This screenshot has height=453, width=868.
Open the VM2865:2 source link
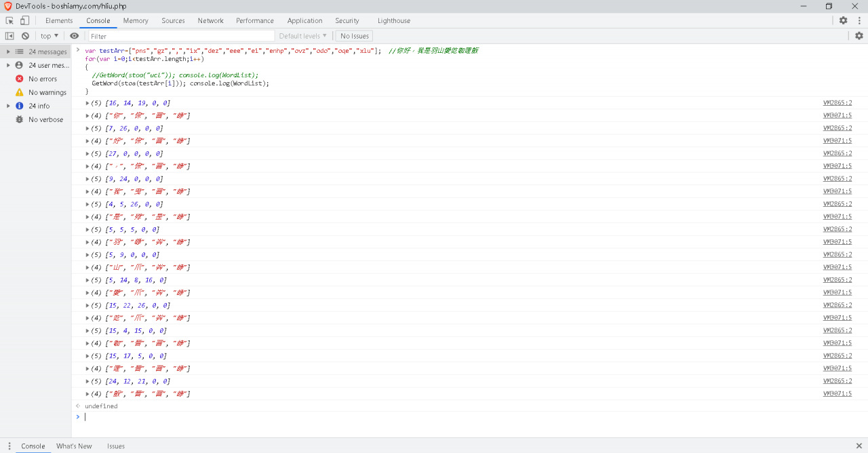[837, 102]
